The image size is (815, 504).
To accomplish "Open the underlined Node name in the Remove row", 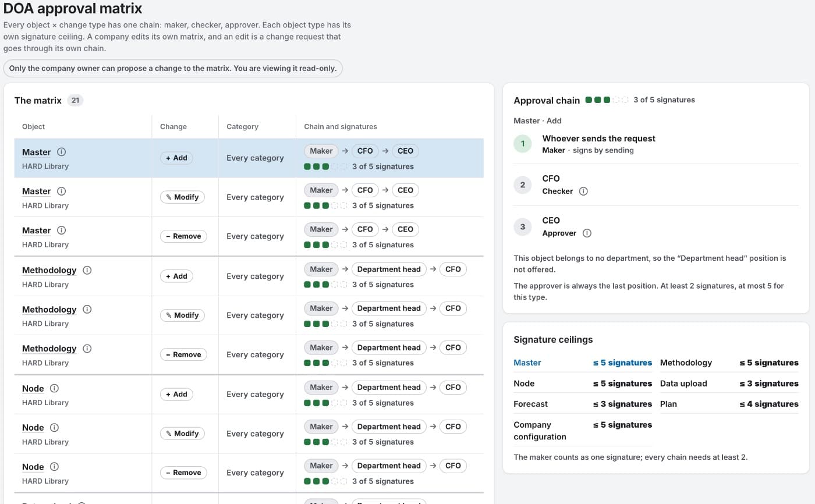I will coord(33,467).
